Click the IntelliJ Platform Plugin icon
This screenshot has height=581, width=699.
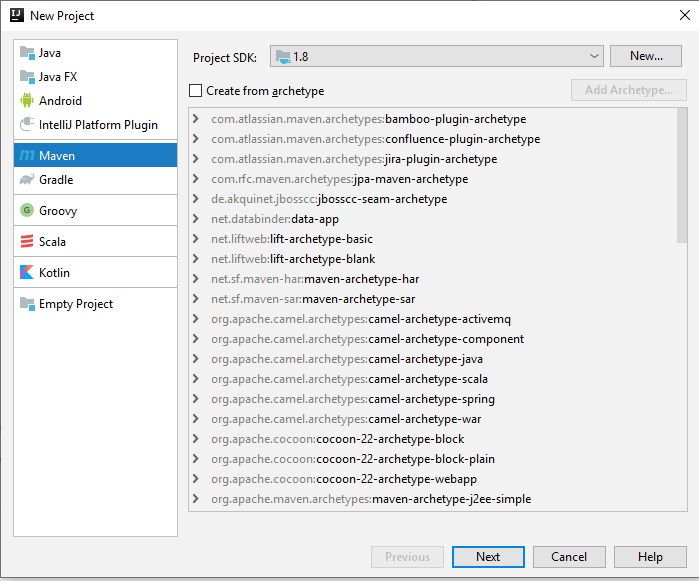(27, 124)
